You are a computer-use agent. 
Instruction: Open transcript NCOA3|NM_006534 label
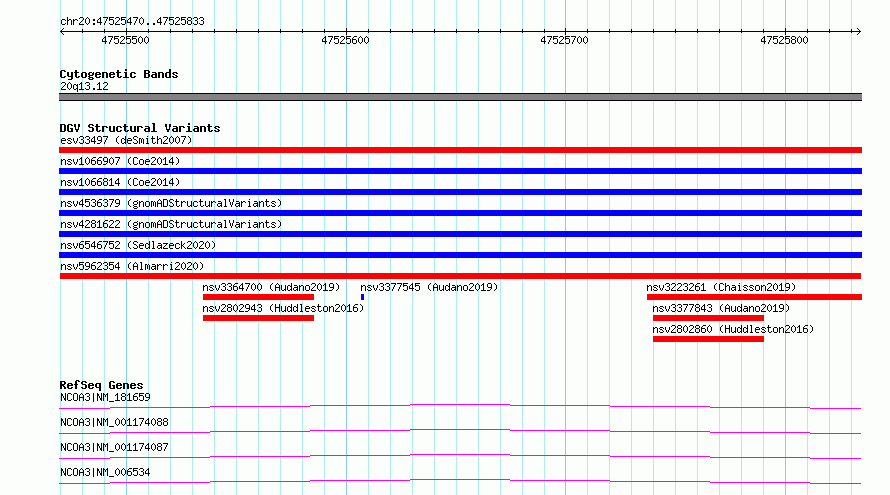105,472
